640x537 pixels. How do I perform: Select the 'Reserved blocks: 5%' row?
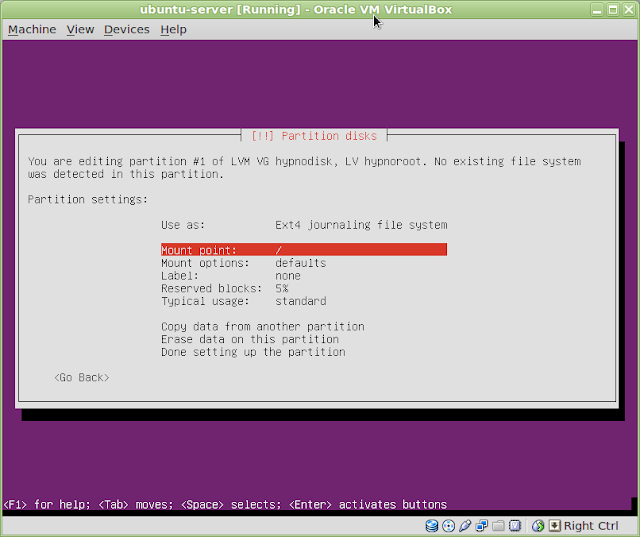(x=224, y=288)
